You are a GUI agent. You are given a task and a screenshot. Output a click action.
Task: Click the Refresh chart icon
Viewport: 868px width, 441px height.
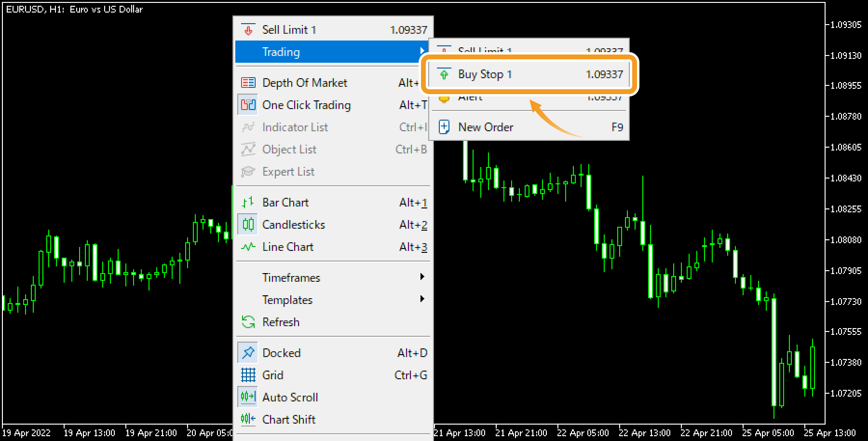click(x=248, y=322)
